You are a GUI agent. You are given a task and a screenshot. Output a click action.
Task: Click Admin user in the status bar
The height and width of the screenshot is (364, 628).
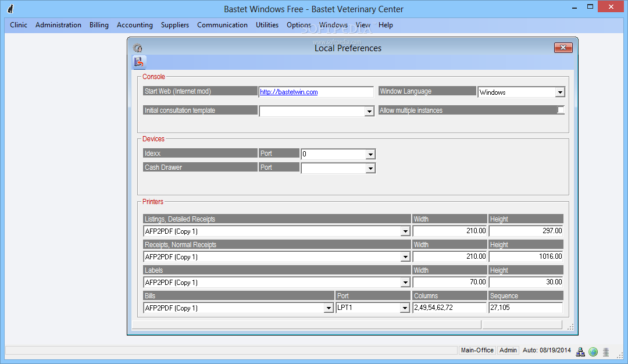pos(508,351)
